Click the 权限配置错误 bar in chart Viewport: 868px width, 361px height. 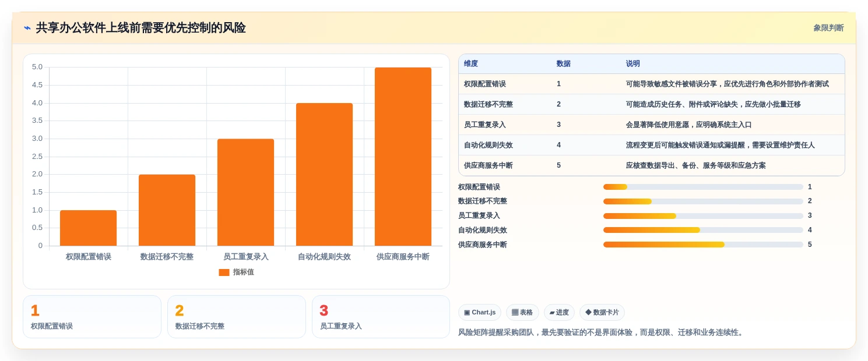[88, 228]
